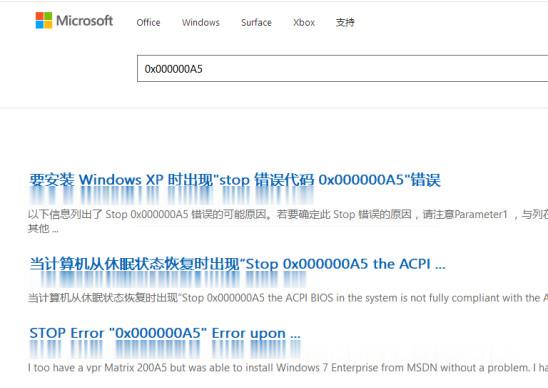Screen dimensions: 548x388
Task: Focus the search box containing 0x000000A5
Action: pos(342,69)
